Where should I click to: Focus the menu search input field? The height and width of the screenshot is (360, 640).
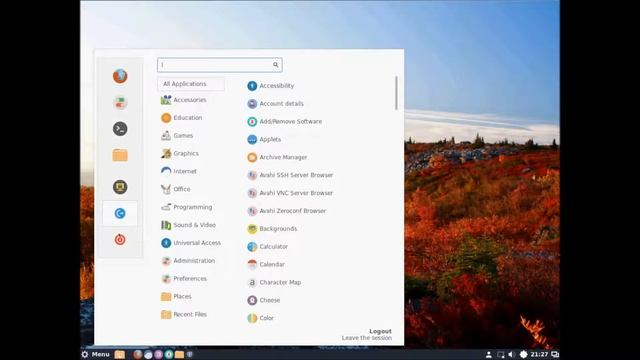click(220, 65)
